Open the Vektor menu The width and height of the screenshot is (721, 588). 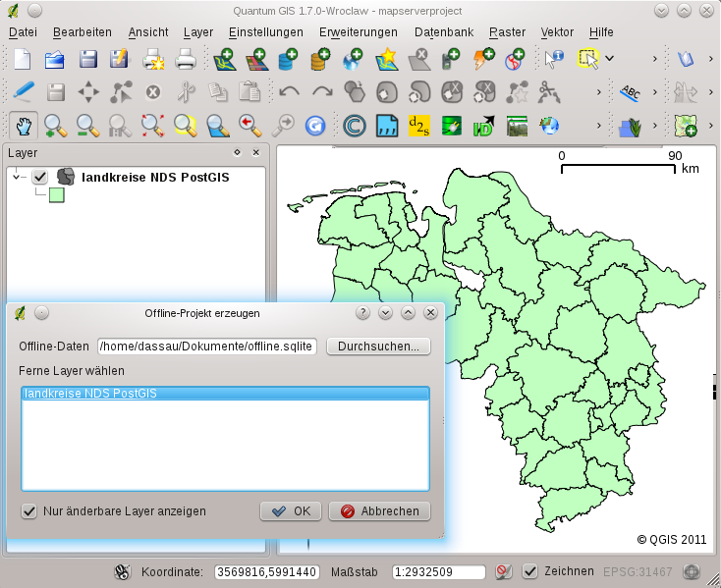[557, 32]
